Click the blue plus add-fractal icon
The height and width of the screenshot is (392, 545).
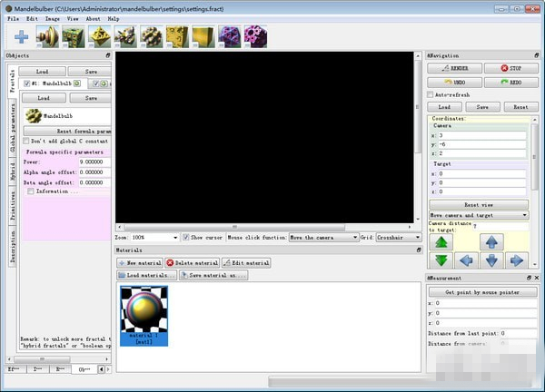click(x=21, y=37)
